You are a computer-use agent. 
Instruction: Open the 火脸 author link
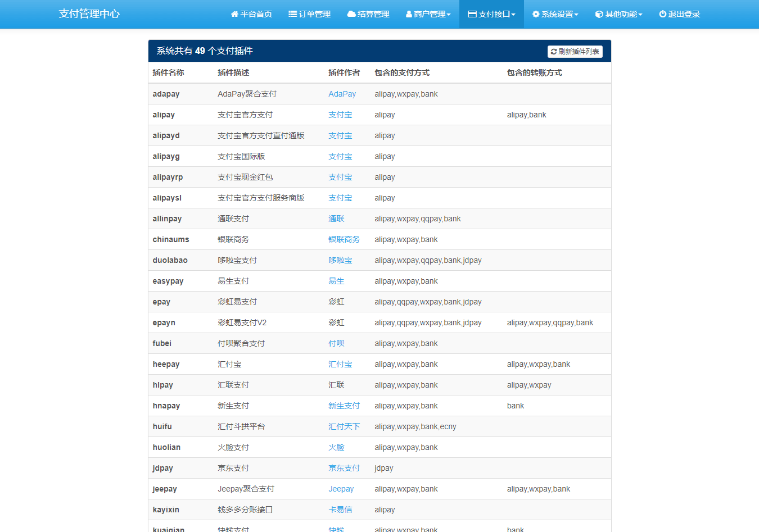click(x=336, y=447)
